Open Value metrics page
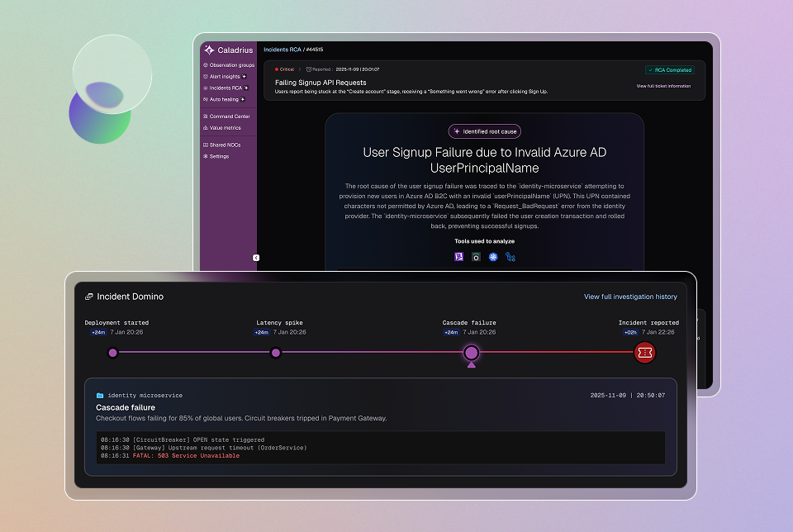Screen dimensions: 793x532 pyautogui.click(x=225, y=128)
